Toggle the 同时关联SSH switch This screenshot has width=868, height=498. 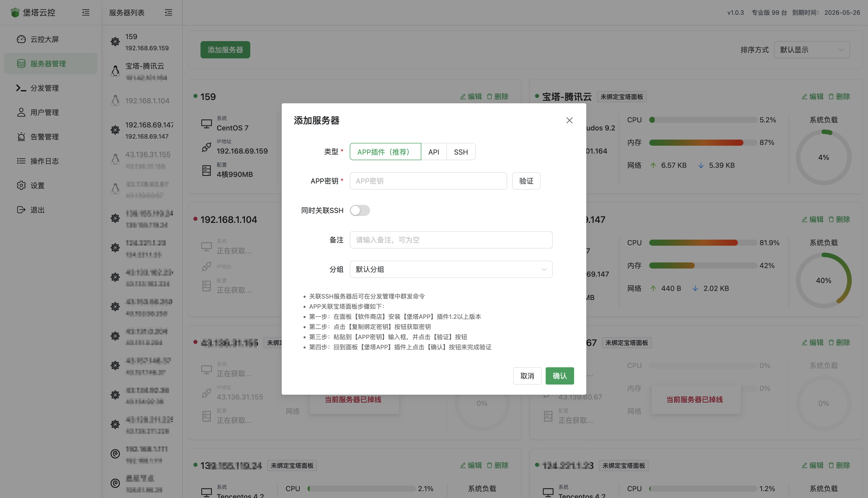360,210
